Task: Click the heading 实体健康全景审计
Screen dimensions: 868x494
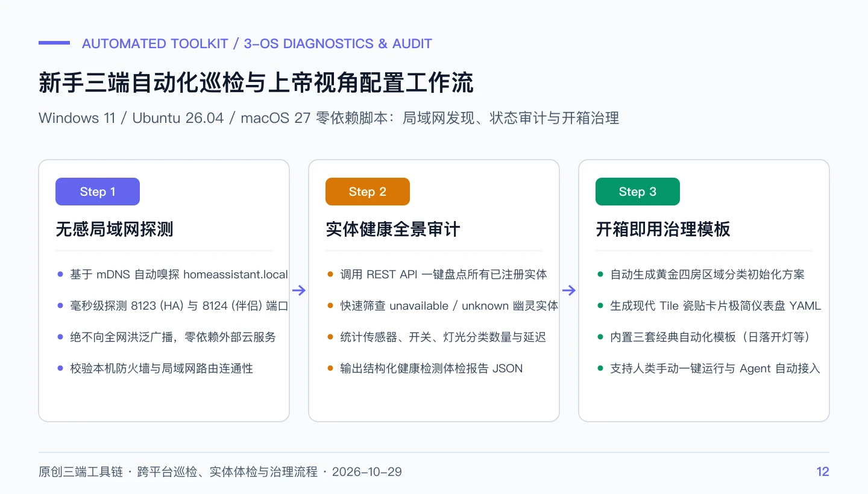Action: (x=393, y=229)
